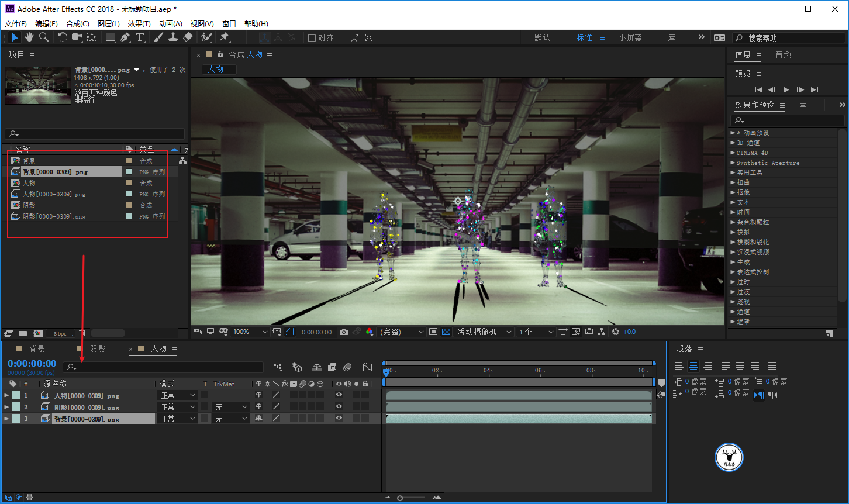Open TrkMat dropdown for layer 2 阴影
Screen dimensions: 849x504
click(x=232, y=407)
